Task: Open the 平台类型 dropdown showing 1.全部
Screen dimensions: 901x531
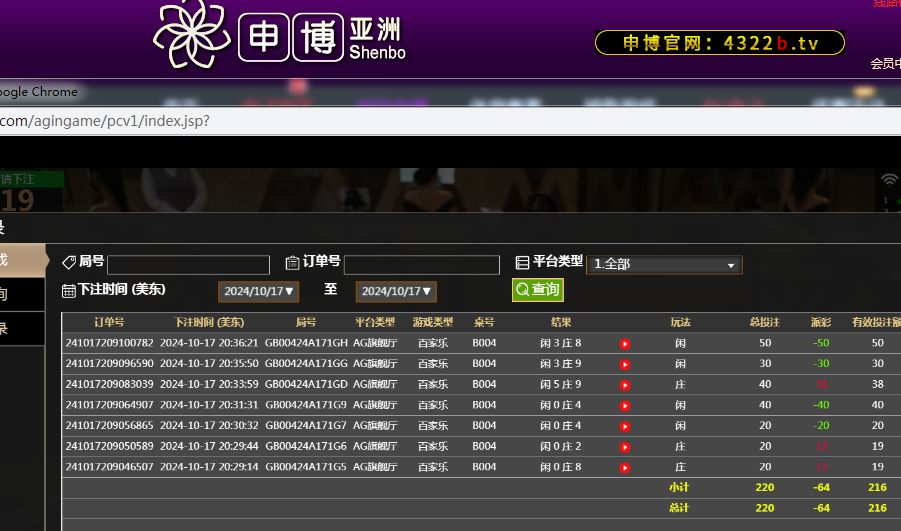Action: (664, 265)
